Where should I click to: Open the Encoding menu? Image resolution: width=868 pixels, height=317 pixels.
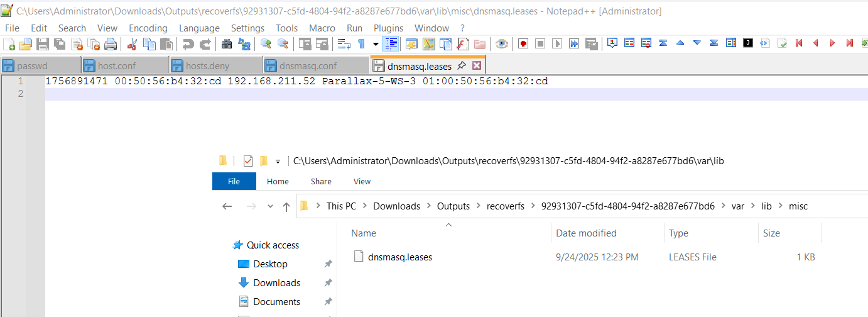click(148, 28)
